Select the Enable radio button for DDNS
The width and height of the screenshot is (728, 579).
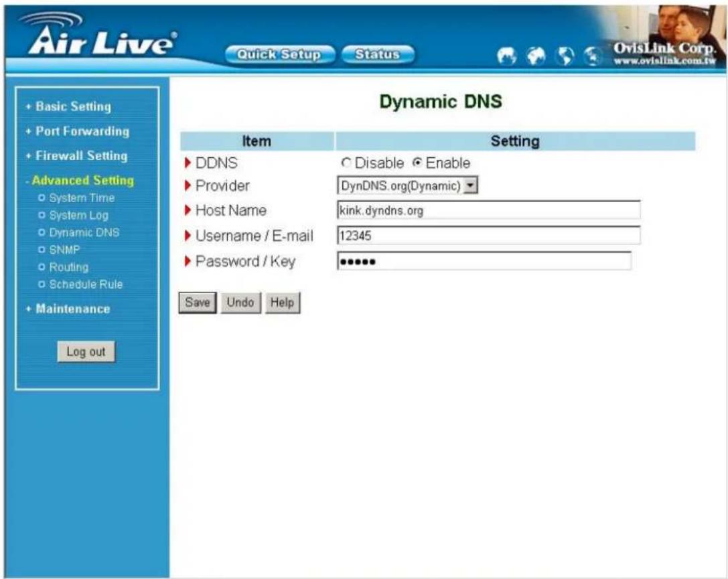417,163
